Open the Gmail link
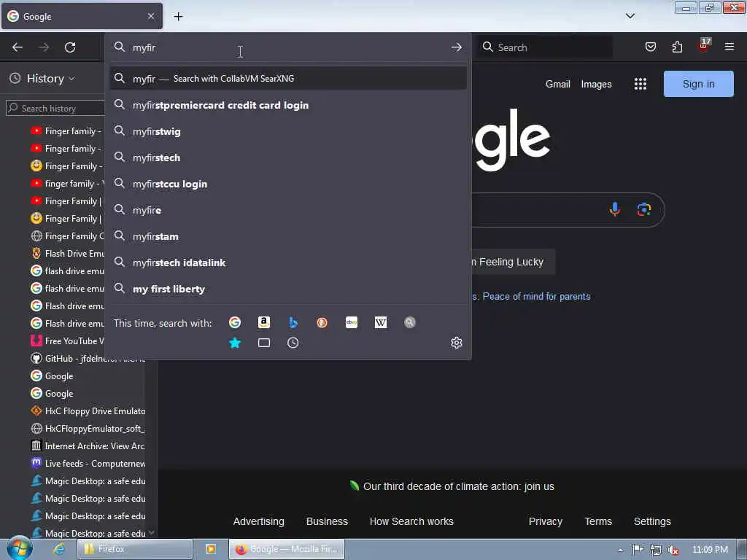The height and width of the screenshot is (560, 747). tap(557, 85)
